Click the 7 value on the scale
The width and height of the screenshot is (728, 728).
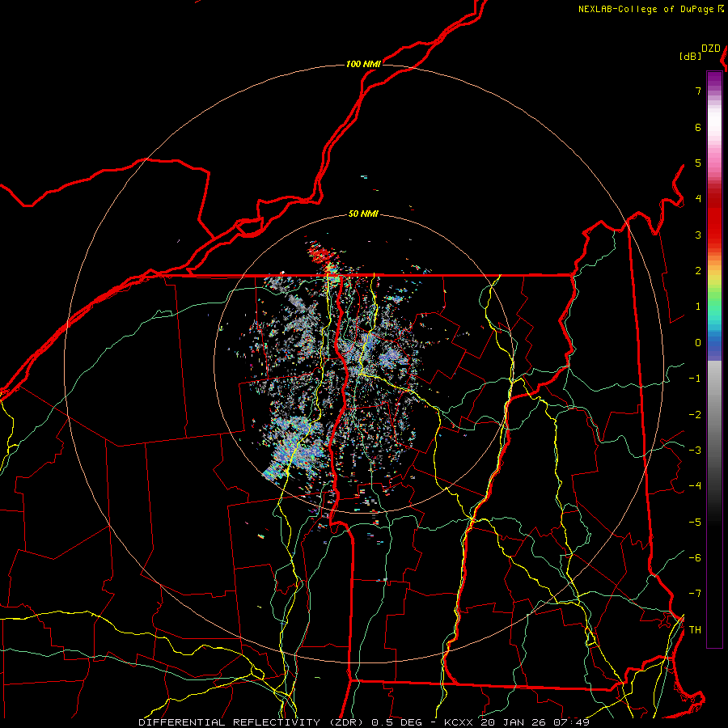click(698, 91)
